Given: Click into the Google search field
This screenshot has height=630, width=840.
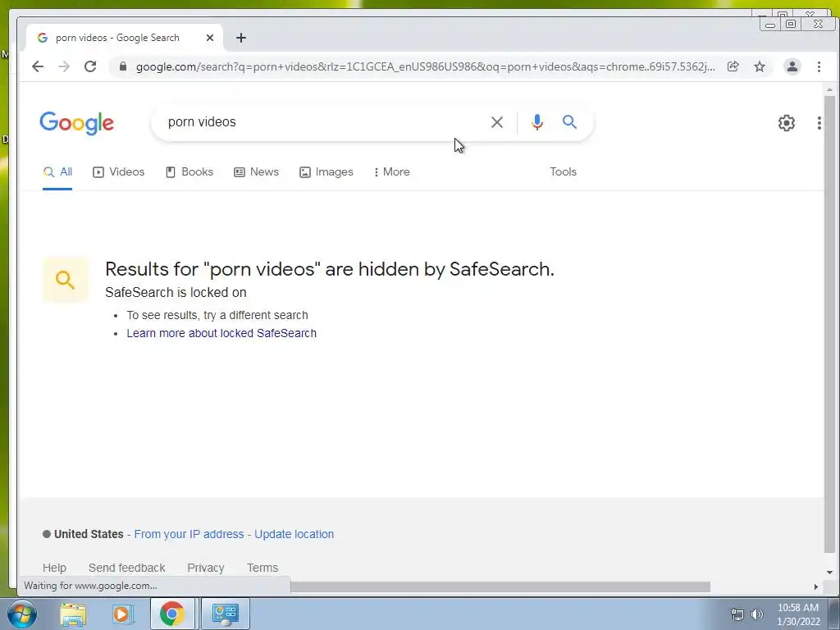Looking at the screenshot, I should click(322, 122).
